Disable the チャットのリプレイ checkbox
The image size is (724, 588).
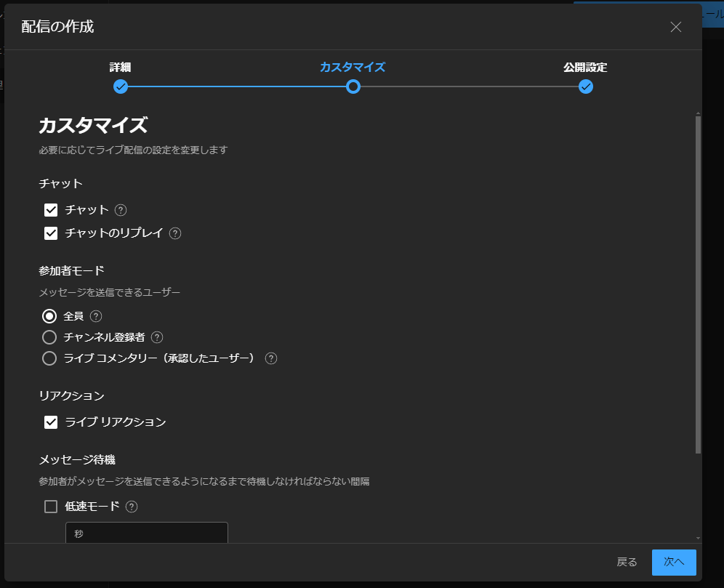click(51, 233)
